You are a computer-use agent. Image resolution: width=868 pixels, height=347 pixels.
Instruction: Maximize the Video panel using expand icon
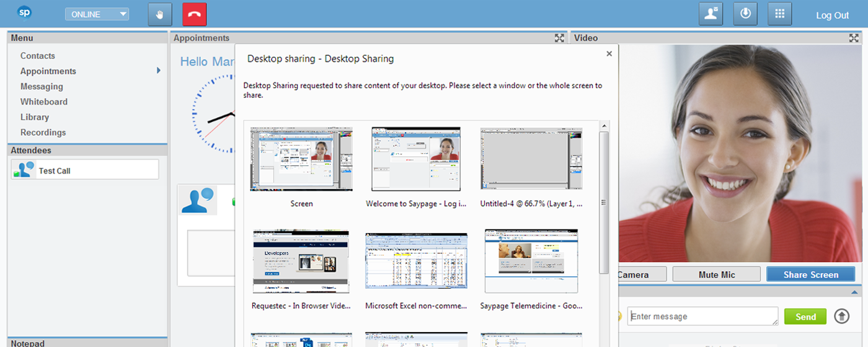(854, 38)
